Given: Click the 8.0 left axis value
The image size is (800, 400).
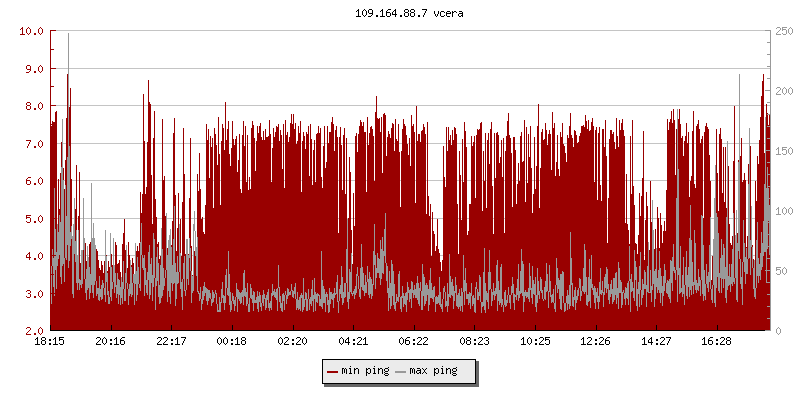Looking at the screenshot, I should click(x=35, y=106).
